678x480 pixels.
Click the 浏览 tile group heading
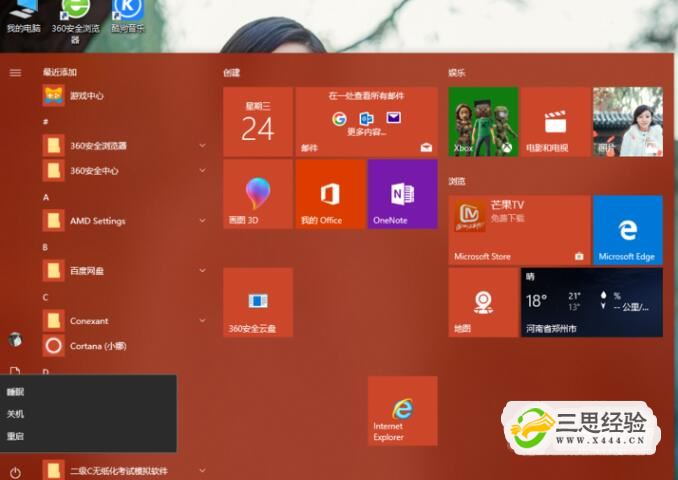coord(457,181)
